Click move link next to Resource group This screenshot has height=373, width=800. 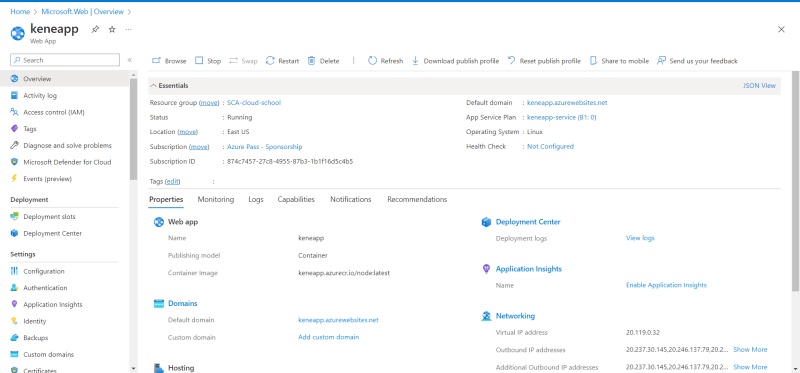pyautogui.click(x=209, y=103)
